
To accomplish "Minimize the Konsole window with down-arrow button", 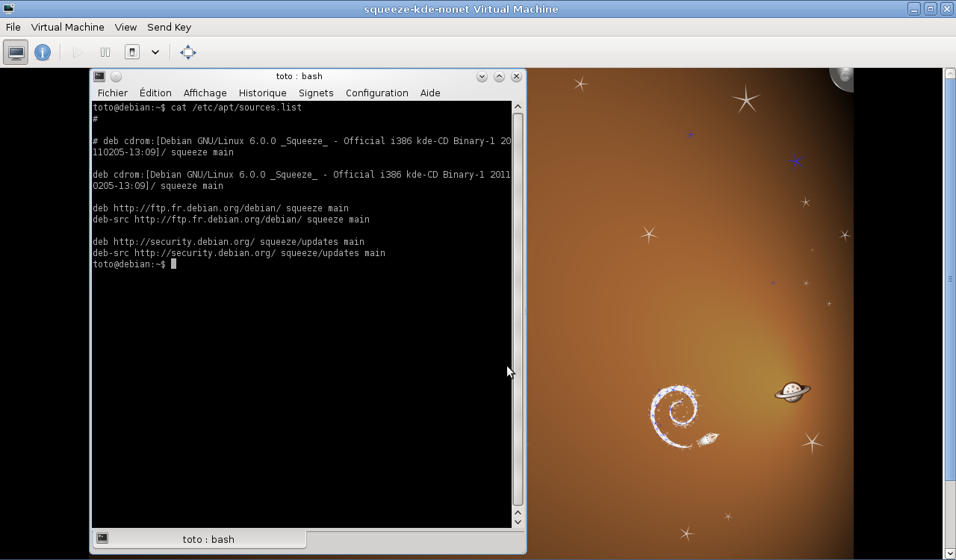I will tap(482, 76).
